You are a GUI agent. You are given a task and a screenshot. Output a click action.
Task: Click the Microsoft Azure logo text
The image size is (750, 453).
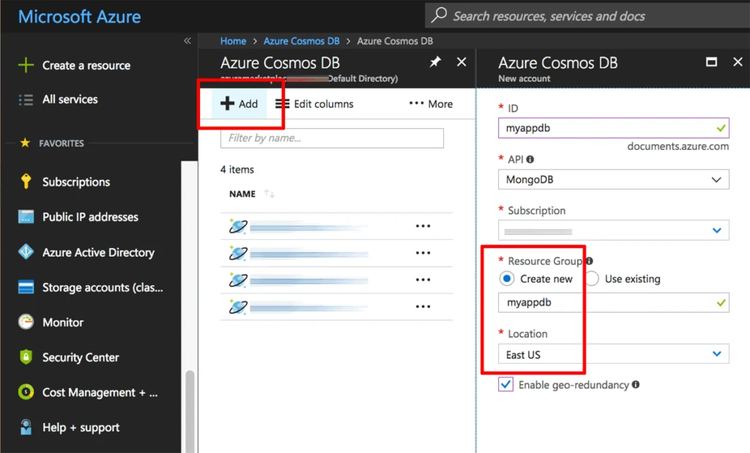[x=79, y=17]
